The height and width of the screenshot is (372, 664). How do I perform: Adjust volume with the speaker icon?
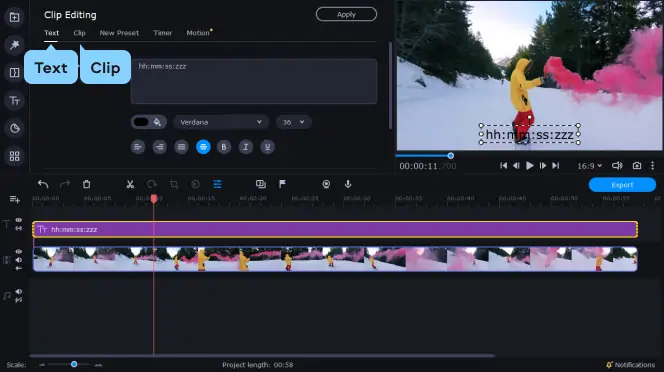point(617,166)
